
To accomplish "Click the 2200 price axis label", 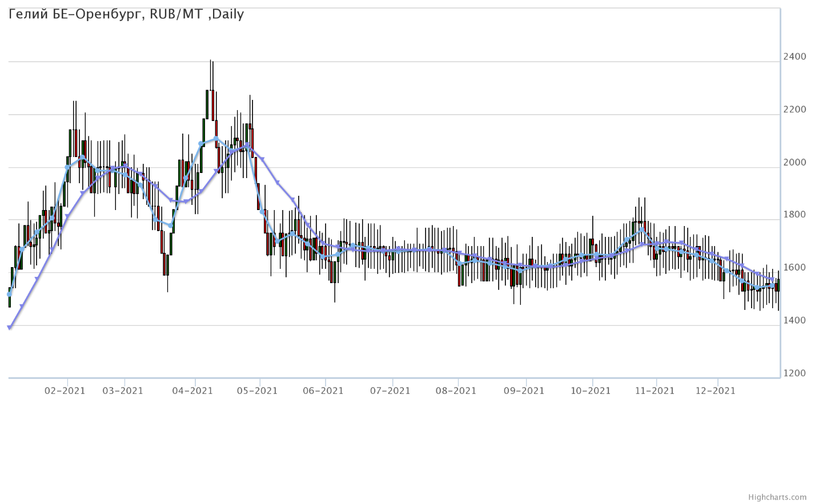I will (795, 110).
